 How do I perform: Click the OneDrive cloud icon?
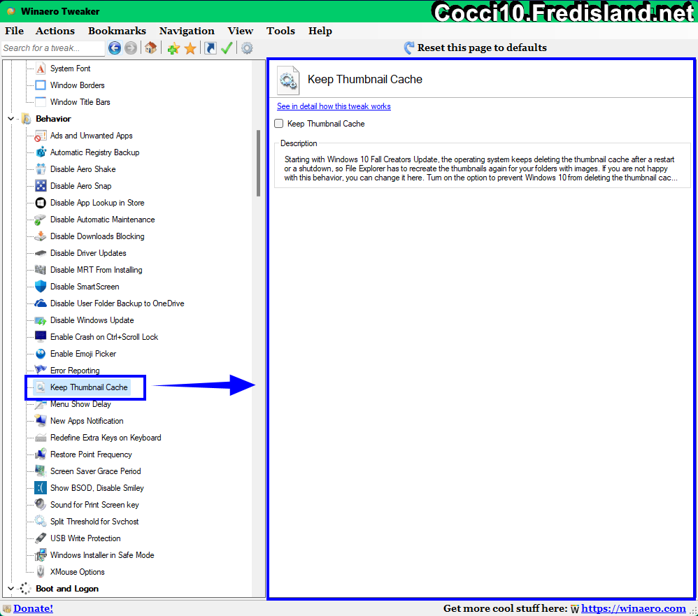(41, 303)
